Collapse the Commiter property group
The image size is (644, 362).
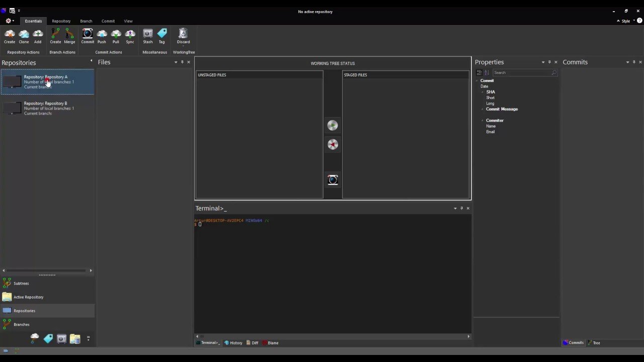click(x=482, y=121)
